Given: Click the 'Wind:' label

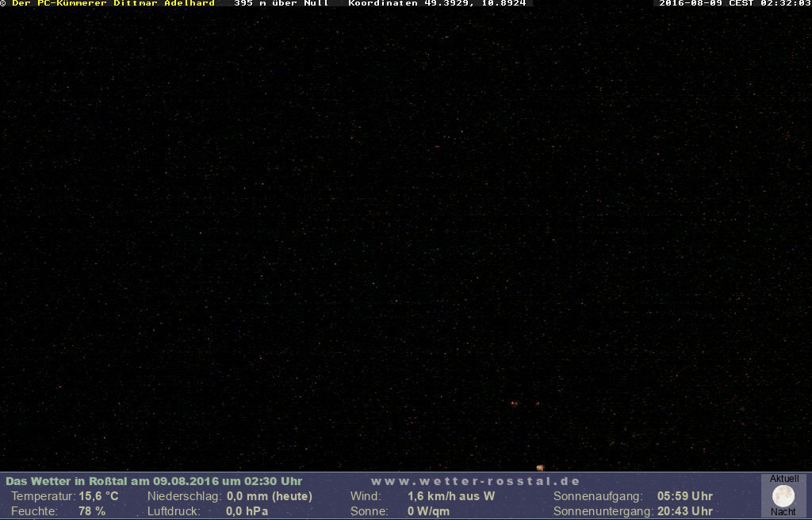Looking at the screenshot, I should 366,496.
